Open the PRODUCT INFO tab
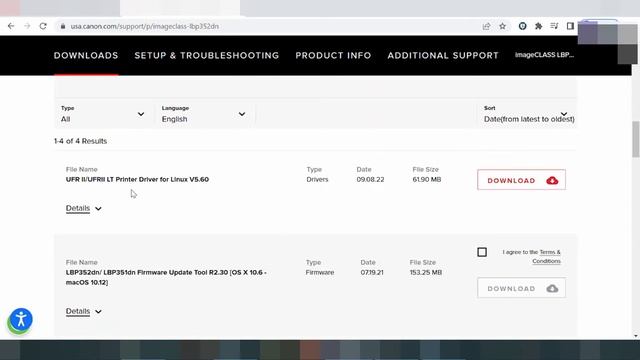 pyautogui.click(x=333, y=56)
